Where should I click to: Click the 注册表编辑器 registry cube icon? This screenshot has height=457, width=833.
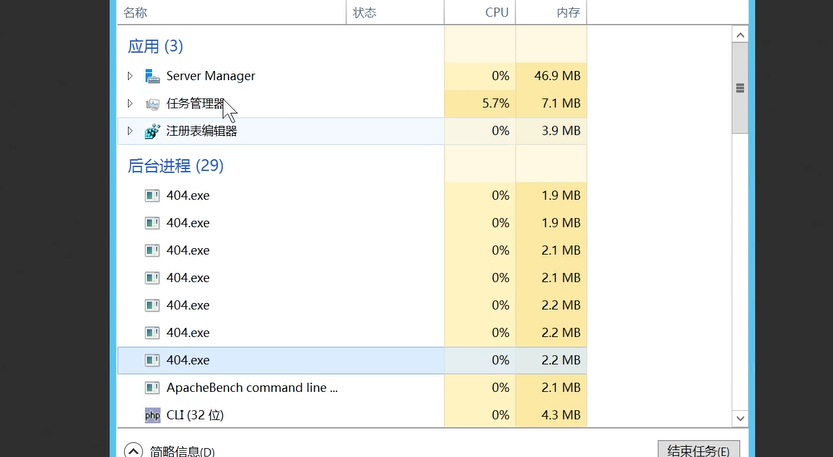[152, 131]
